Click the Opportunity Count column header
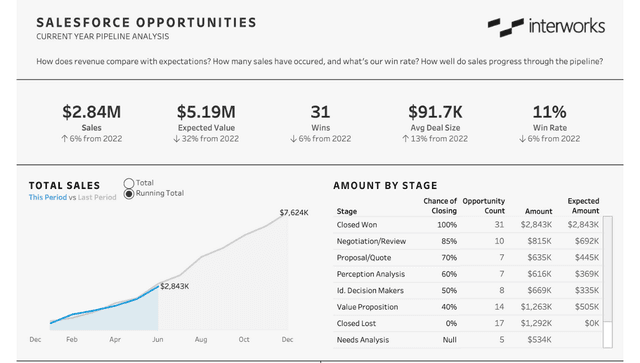This screenshot has width=640, height=363. point(484,206)
